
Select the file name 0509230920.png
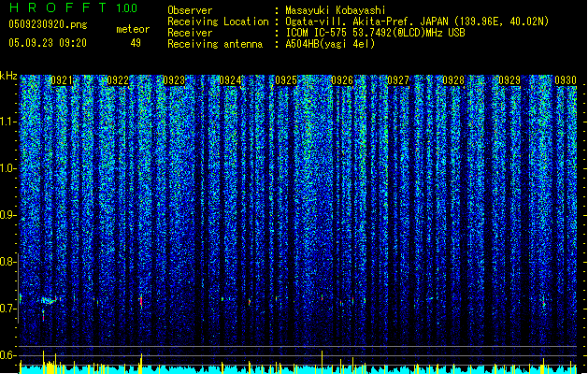(x=48, y=25)
